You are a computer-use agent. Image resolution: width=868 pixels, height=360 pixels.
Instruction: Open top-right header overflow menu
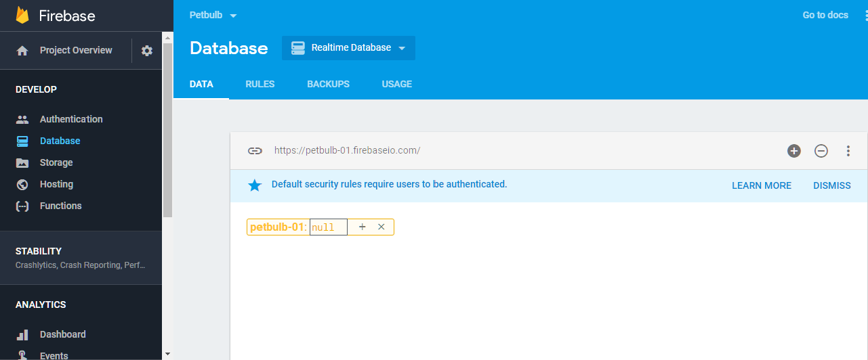[x=865, y=16]
